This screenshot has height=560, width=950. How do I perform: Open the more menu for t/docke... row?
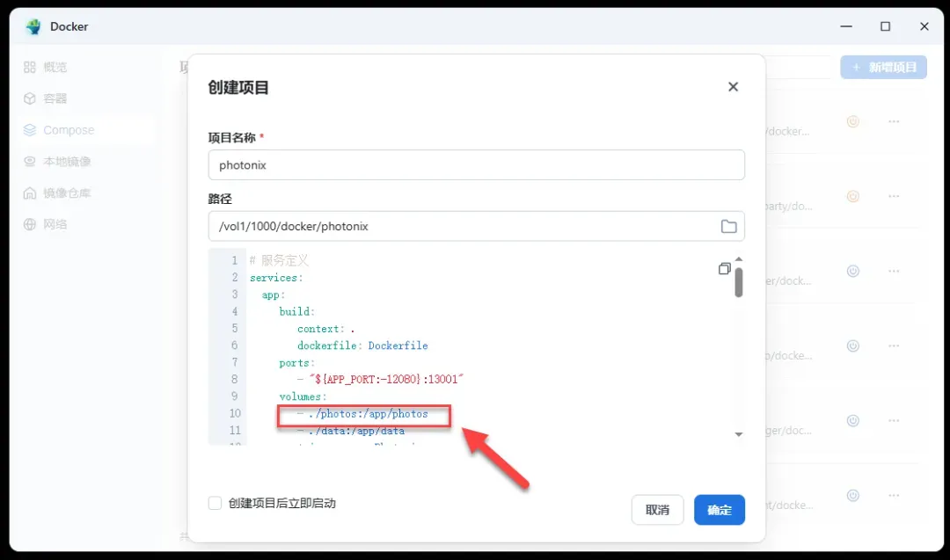click(x=894, y=495)
